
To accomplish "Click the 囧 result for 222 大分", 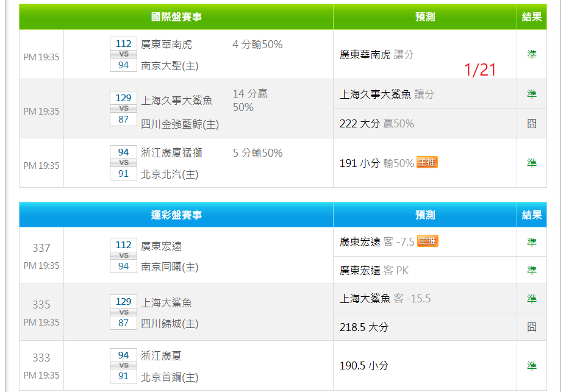I will (x=532, y=123).
